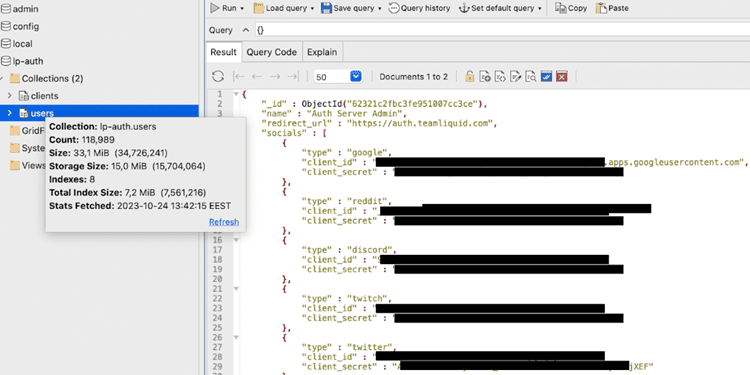
Task: Expand the Save query dropdown arrow
Action: point(380,9)
